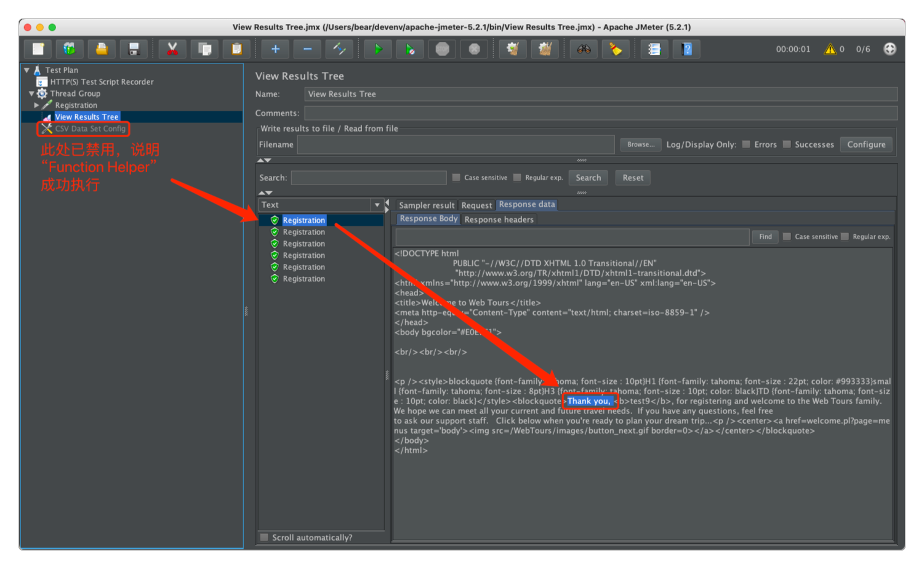
Task: Open the Text renderer dropdown
Action: tap(377, 205)
